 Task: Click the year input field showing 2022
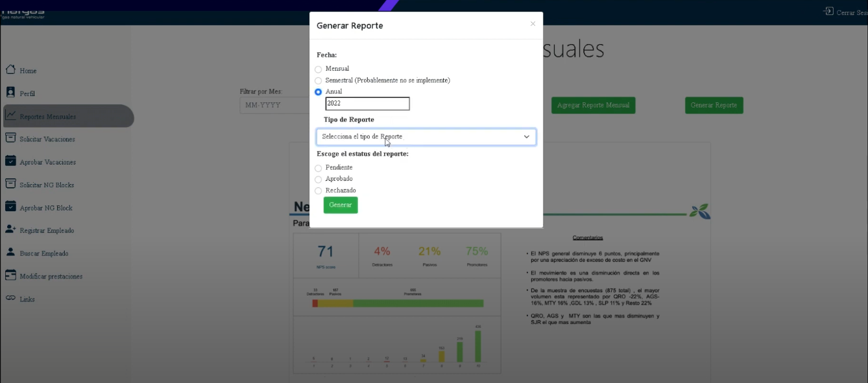[367, 104]
